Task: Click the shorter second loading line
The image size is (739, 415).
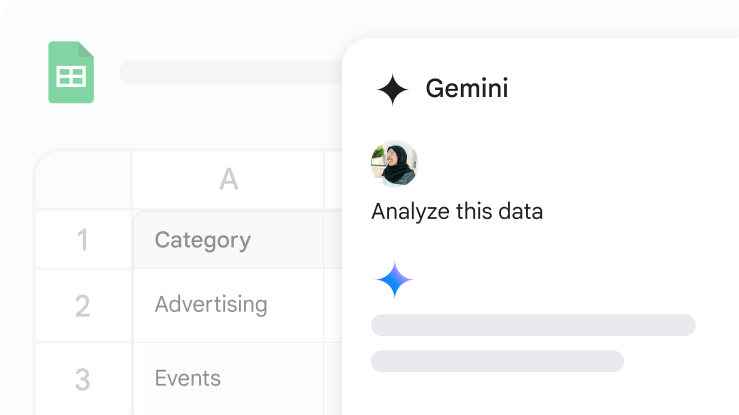Action: (497, 361)
